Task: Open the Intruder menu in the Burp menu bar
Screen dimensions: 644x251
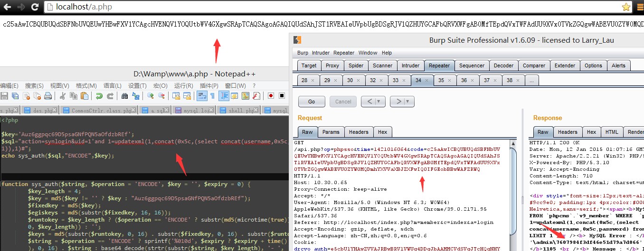Action: coord(321,53)
